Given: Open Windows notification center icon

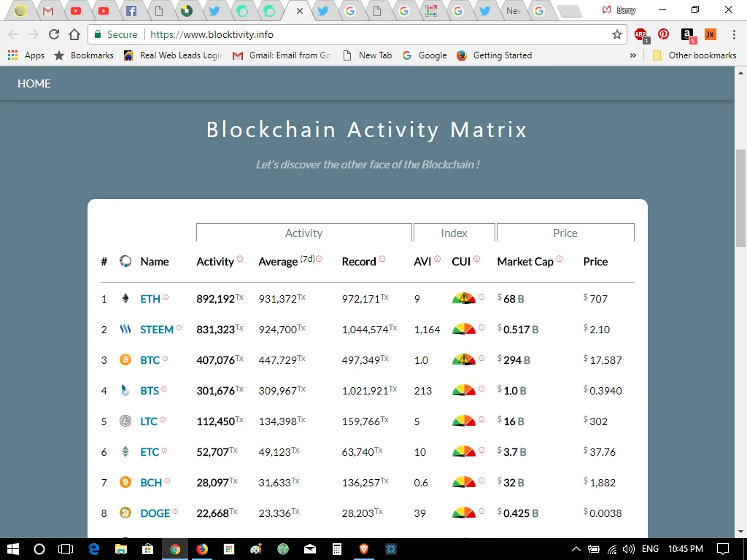Looking at the screenshot, I should pos(723,549).
